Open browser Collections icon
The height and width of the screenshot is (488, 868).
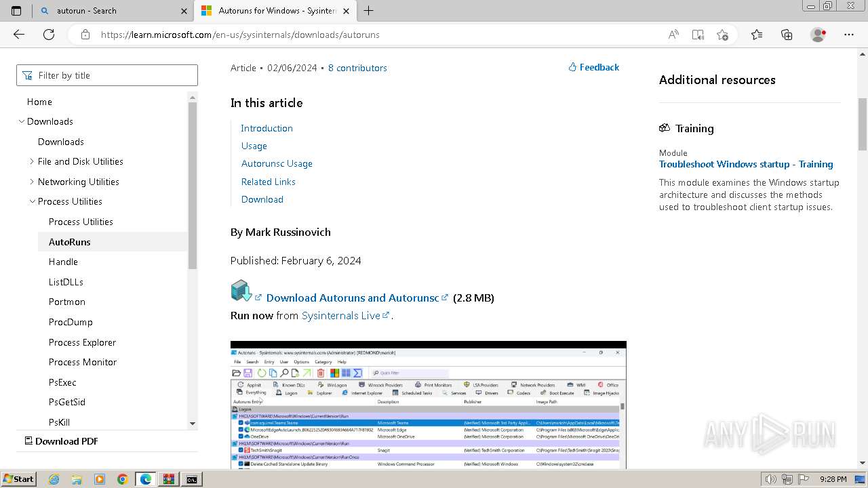(x=787, y=35)
